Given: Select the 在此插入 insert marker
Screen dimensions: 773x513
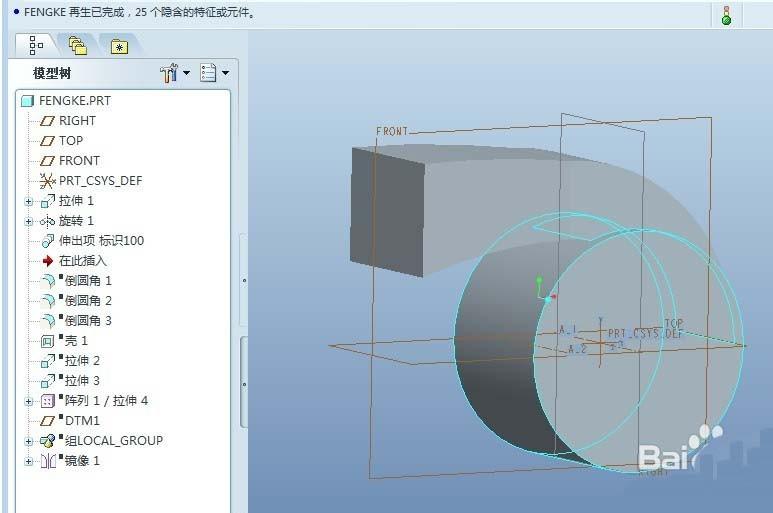Looking at the screenshot, I should tap(82, 261).
